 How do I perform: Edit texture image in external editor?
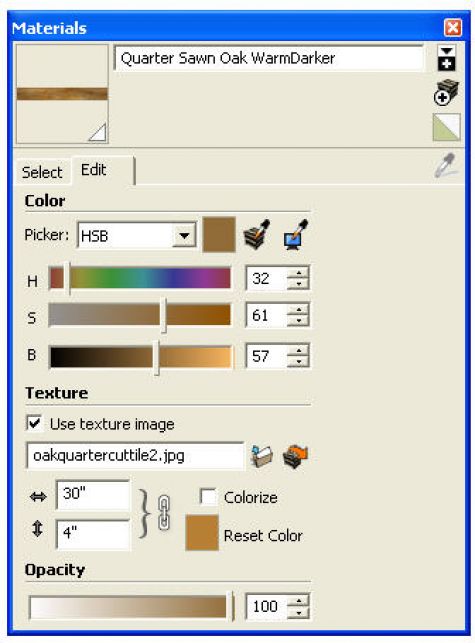tap(295, 456)
